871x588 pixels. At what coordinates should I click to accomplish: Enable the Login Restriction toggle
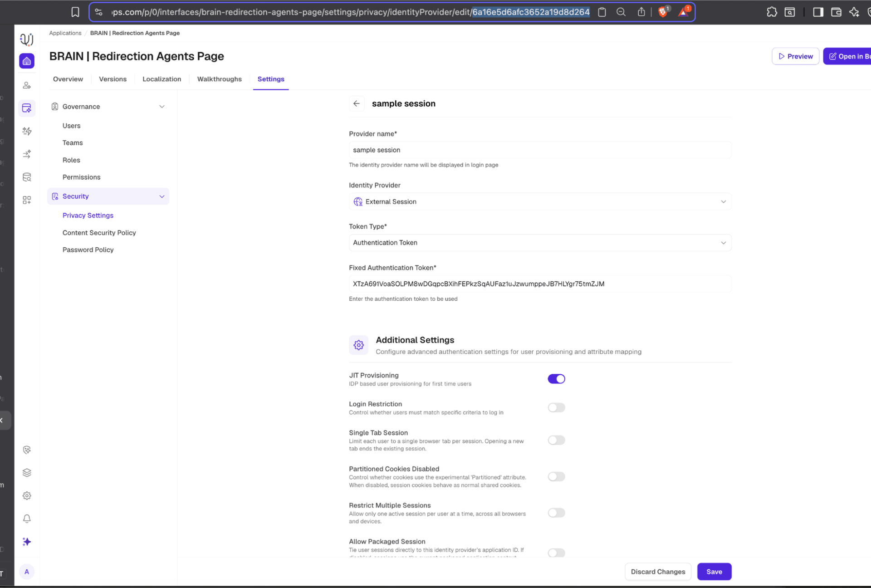click(556, 407)
